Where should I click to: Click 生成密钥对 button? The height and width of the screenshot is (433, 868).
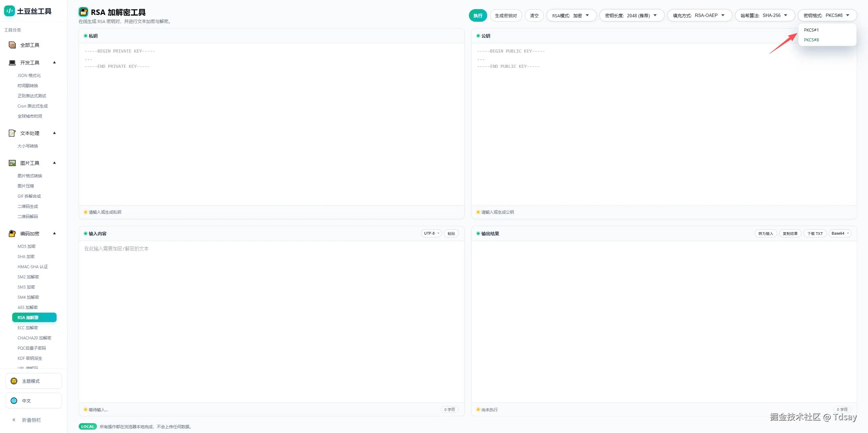[506, 16]
